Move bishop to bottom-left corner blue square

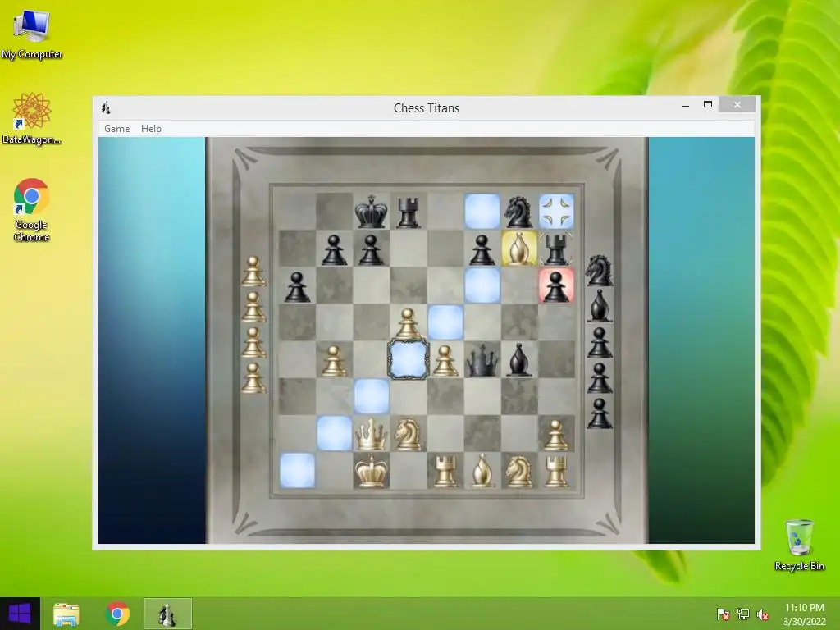[297, 470]
